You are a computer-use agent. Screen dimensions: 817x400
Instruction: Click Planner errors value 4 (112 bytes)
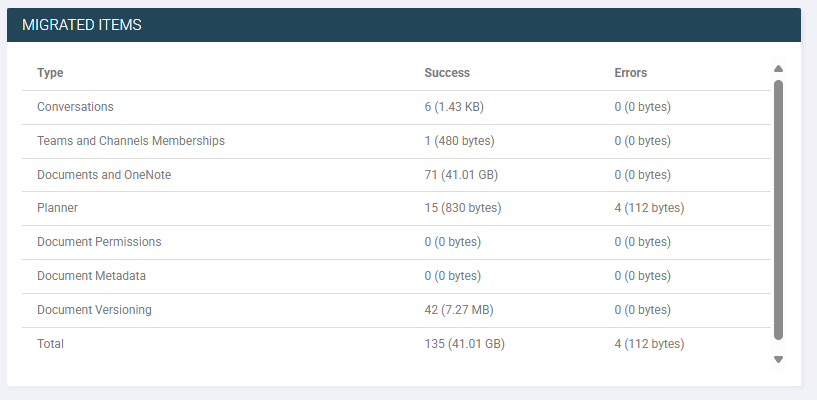649,208
